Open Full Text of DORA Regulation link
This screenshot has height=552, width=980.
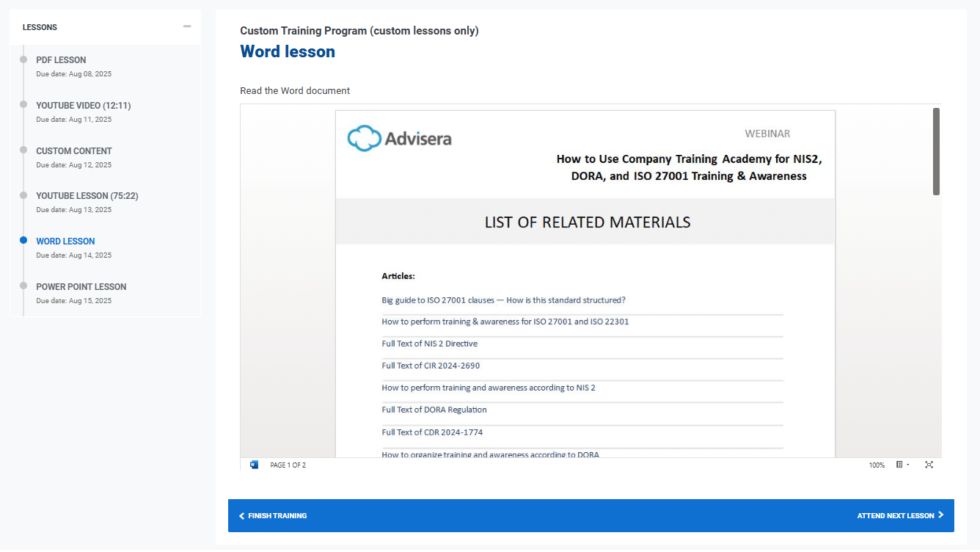coord(434,410)
